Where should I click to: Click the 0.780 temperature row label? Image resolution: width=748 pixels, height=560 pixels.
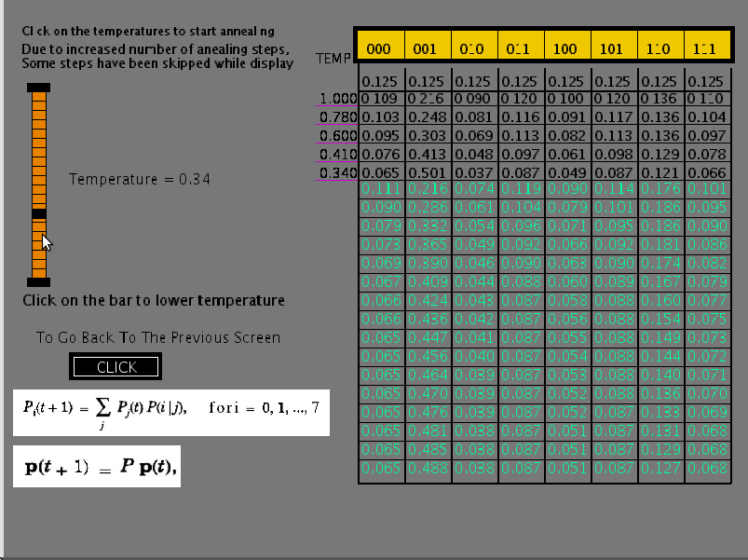337,116
